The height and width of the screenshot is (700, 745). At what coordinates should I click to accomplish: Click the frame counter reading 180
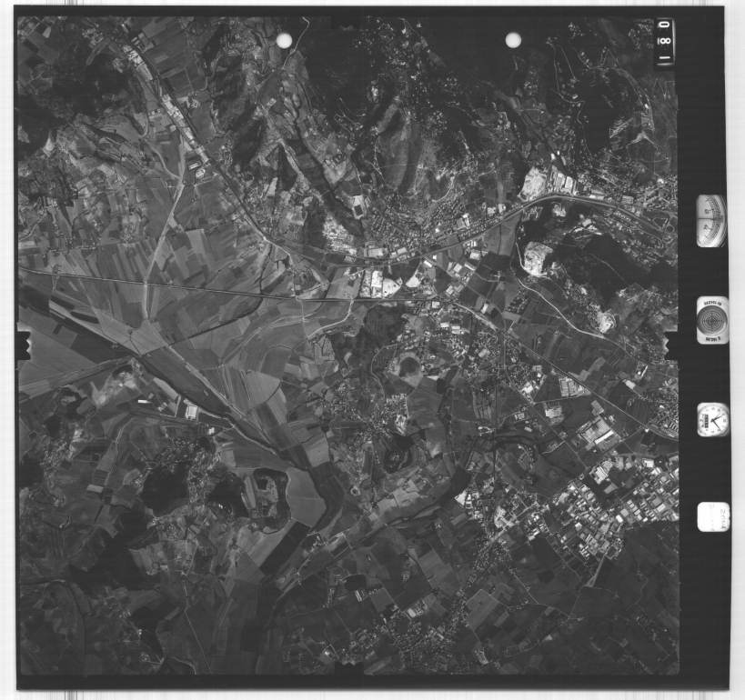[665, 43]
